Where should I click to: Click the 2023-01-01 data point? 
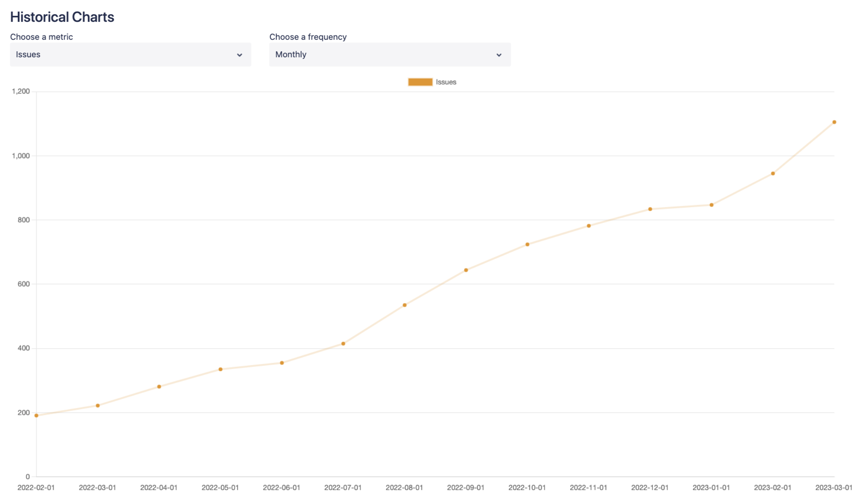coord(712,205)
